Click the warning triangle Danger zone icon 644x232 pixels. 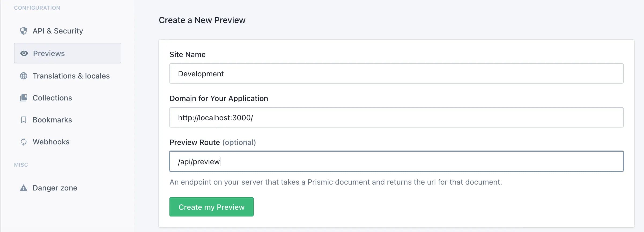[x=24, y=188]
